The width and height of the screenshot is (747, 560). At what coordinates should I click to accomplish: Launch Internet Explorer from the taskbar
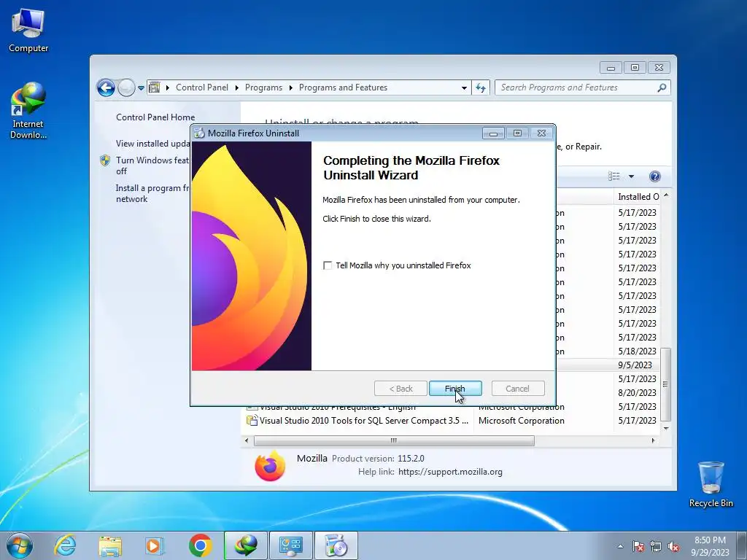pos(65,545)
